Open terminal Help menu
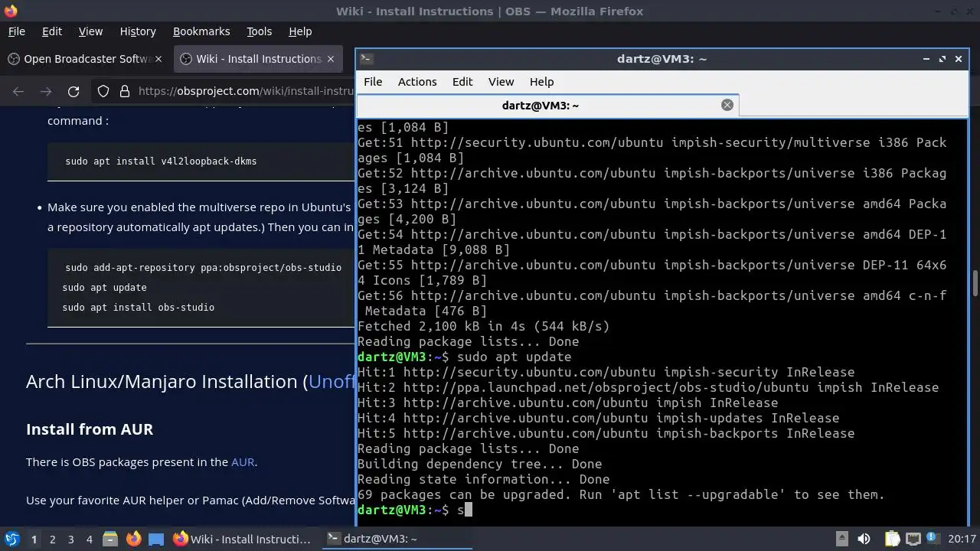 pos(541,82)
